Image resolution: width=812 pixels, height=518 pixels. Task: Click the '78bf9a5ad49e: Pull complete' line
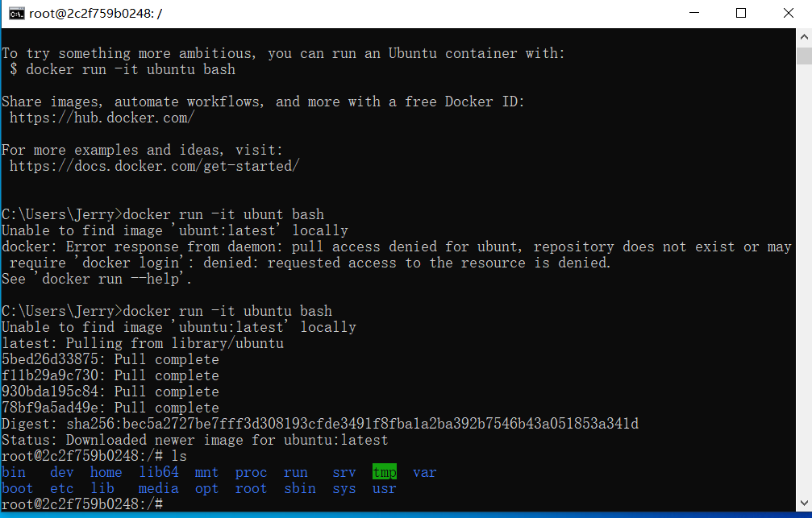(110, 408)
